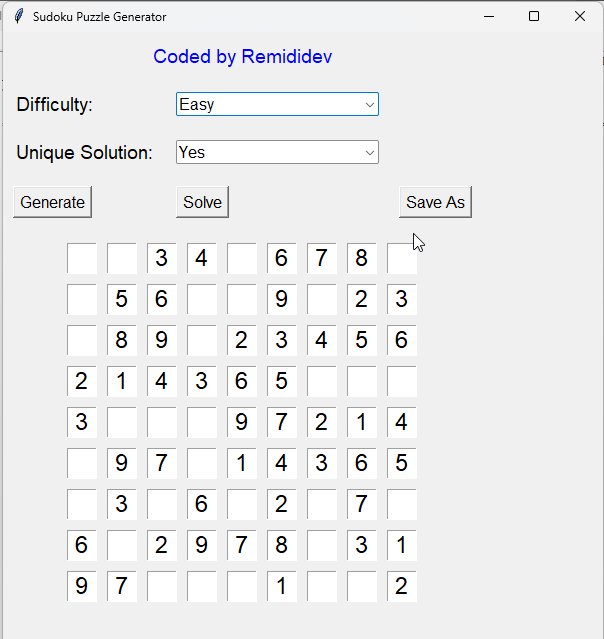Screen dimensions: 604x639
Task: Click the last-row cell containing 9
Action: pos(82,586)
